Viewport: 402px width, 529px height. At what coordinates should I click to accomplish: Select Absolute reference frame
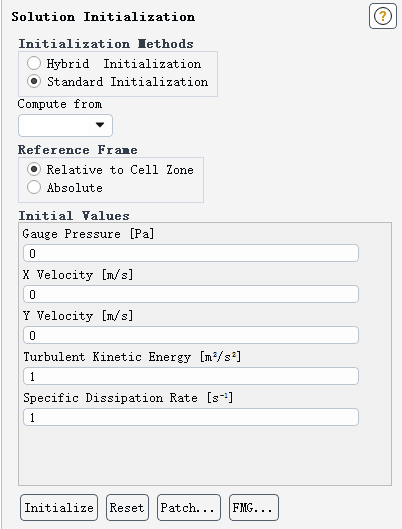[34, 187]
